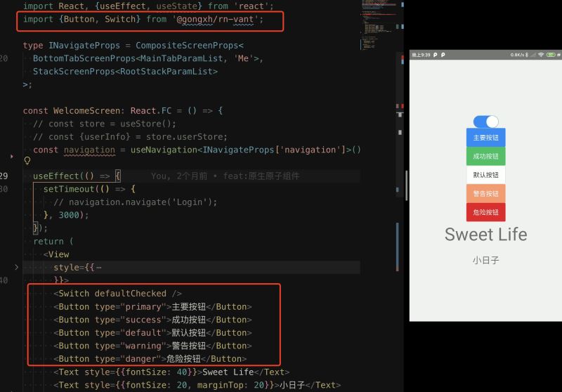562x392 pixels.
Task: Click the lightbulb quick-fix icon in the editor gutter
Action: (x=27, y=161)
